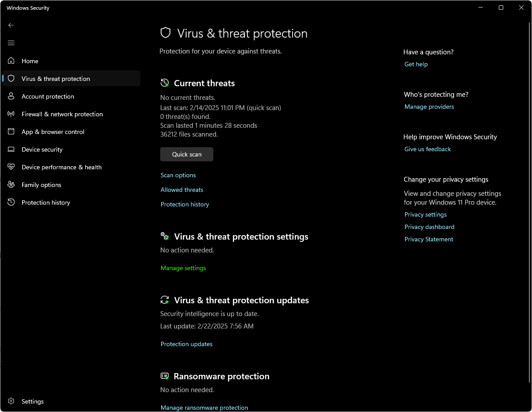Image resolution: width=532 pixels, height=412 pixels.
Task: Open Protection history link under Current threats
Action: pos(185,204)
